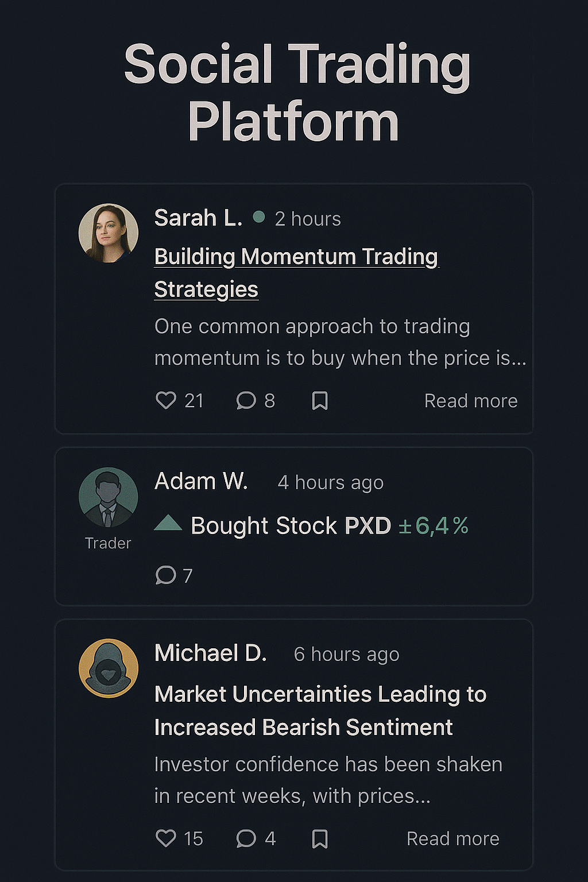Viewport: 588px width, 882px height.
Task: Click Sarah L.'s username
Action: [x=198, y=218]
